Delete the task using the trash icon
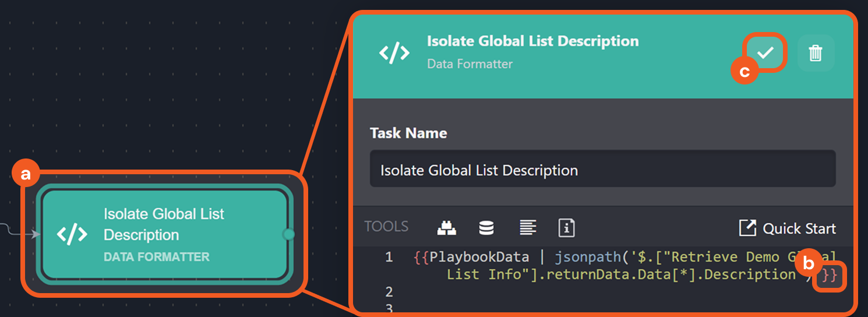The width and height of the screenshot is (868, 317). click(816, 53)
